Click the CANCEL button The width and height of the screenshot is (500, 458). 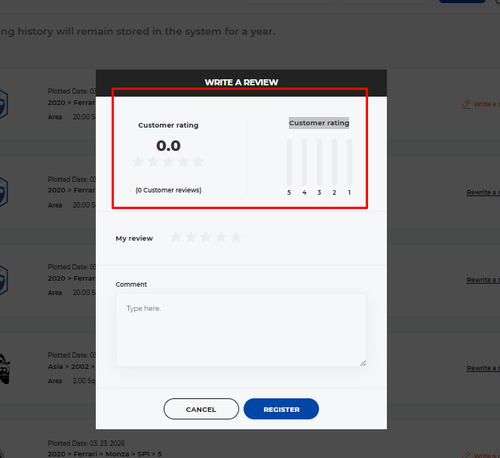pos(201,409)
